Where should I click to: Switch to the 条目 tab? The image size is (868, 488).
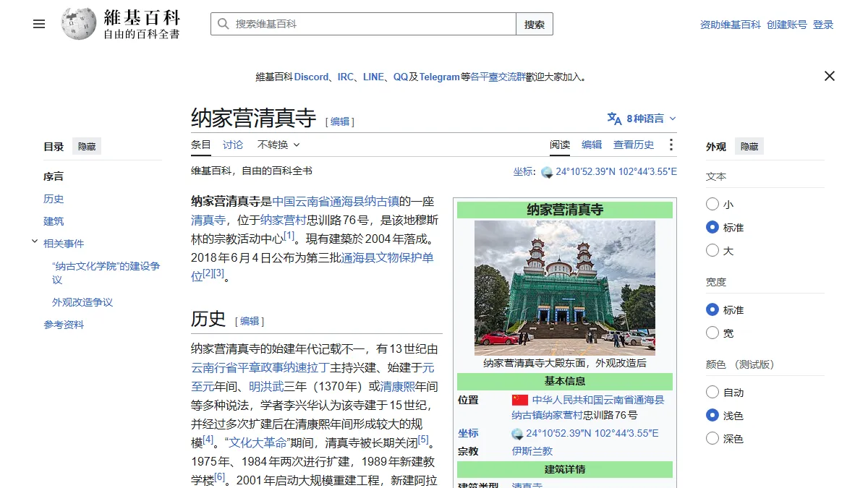click(x=201, y=145)
